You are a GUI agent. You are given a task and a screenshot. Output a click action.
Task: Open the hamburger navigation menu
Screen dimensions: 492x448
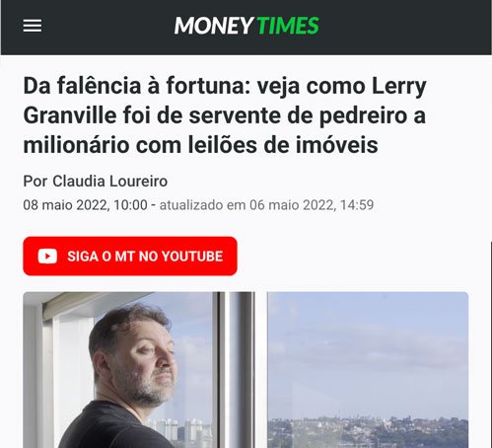33,26
